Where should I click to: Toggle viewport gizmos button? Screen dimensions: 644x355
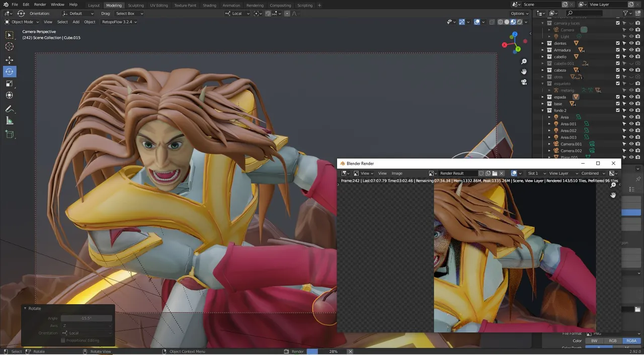pyautogui.click(x=462, y=22)
